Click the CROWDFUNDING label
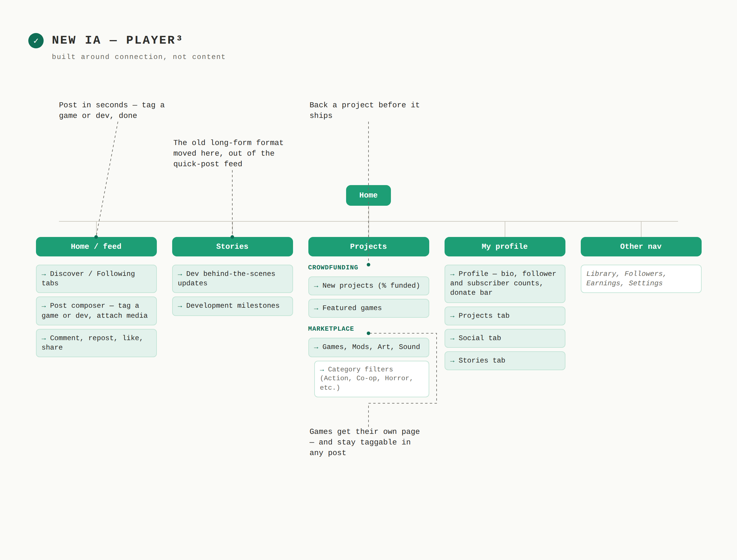Screen dimensions: 737x560 tap(333, 267)
